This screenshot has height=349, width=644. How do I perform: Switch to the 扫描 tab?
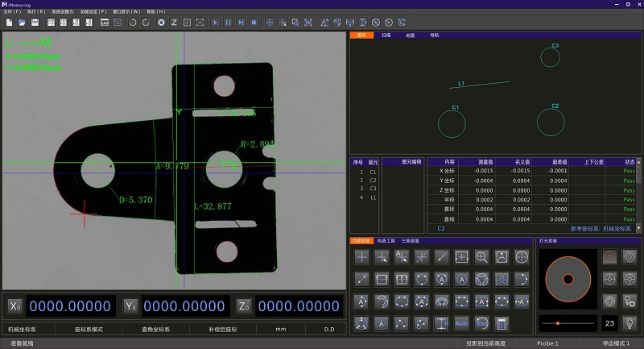tap(386, 35)
